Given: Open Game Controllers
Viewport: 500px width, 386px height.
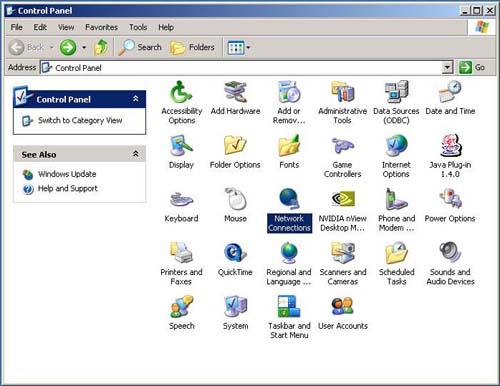Looking at the screenshot, I should click(x=343, y=156).
